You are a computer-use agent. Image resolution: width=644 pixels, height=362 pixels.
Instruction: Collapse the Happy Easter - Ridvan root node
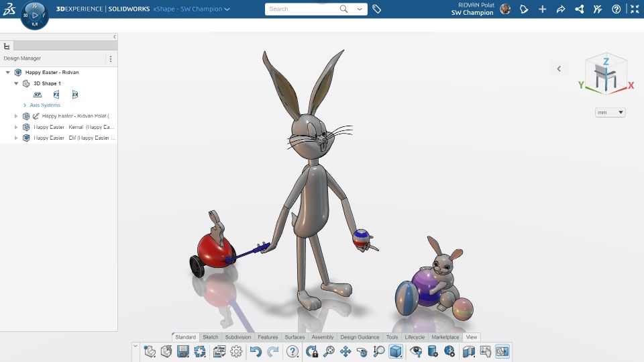8,73
